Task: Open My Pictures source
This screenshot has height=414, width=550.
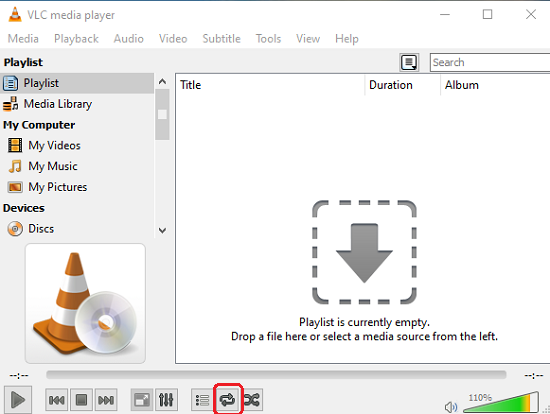Action: tap(77, 187)
